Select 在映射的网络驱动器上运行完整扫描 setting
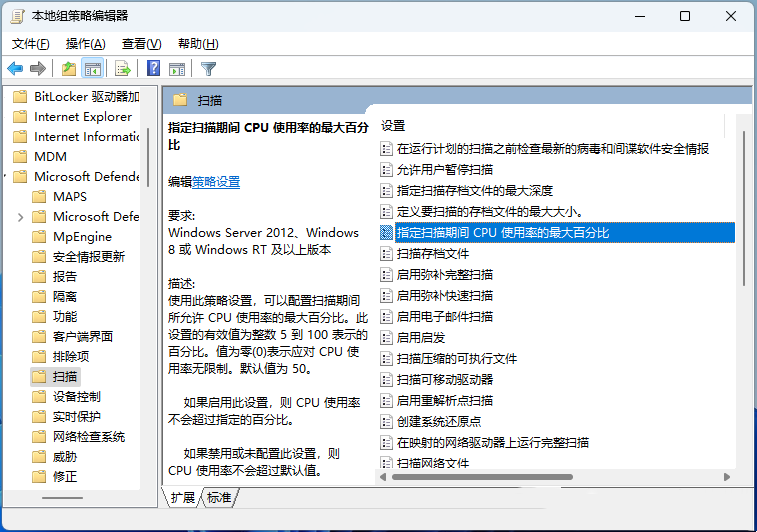 coord(492,443)
